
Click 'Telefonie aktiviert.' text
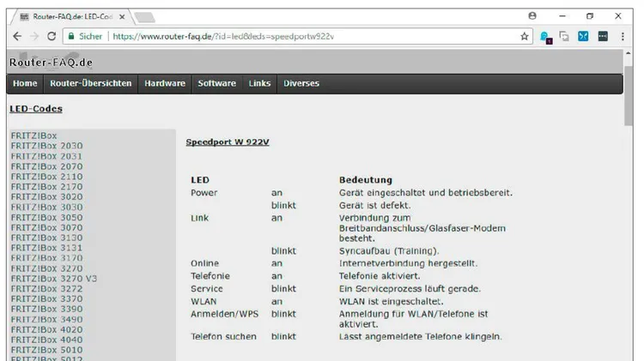[x=380, y=276]
